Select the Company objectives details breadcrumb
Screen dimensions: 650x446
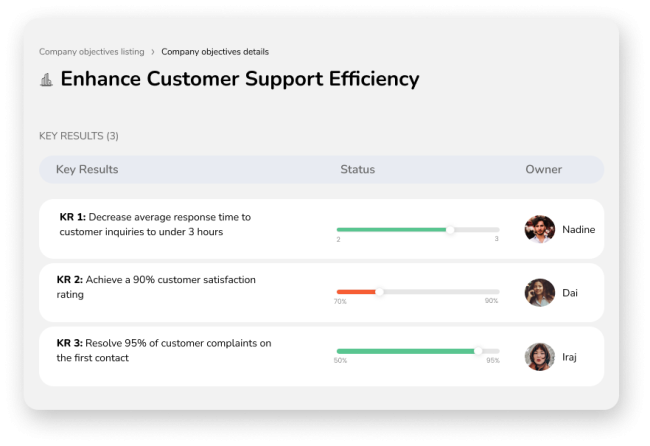(215, 52)
